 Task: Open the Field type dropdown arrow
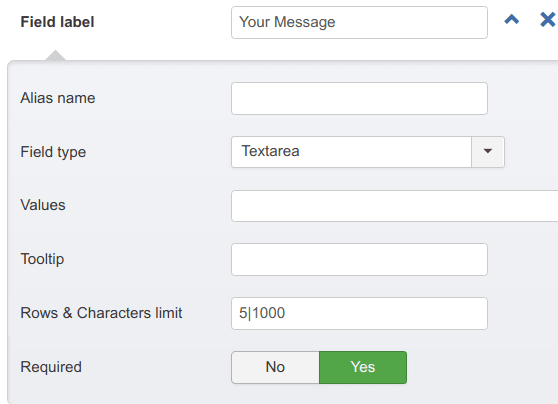[488, 152]
